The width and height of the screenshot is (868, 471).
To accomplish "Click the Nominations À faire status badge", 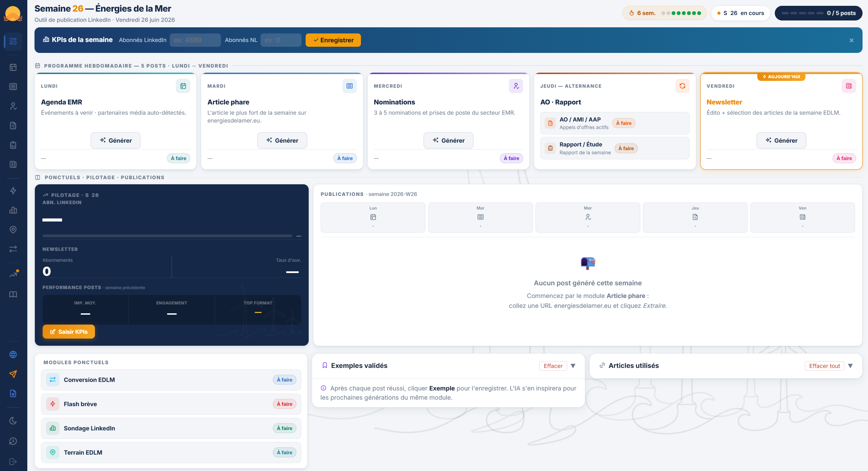I will point(511,158).
